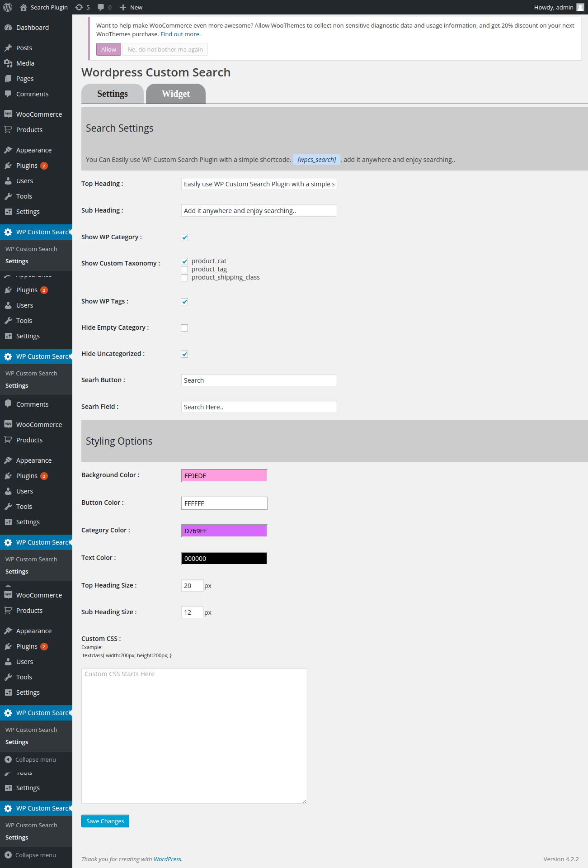Open Comments icon directly below Pages
Viewport: 588px width, 868px height.
point(8,94)
